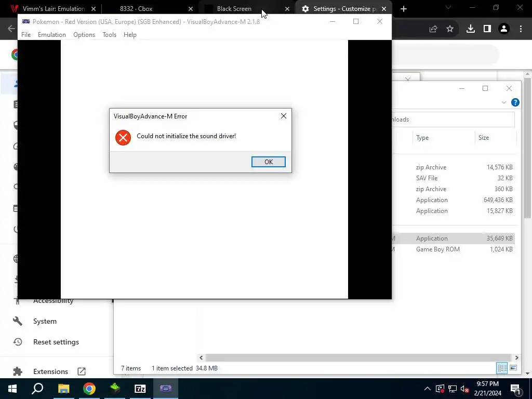Click OK in VisualBoyAdvance-M Error dialog
532x399 pixels.
click(x=269, y=162)
